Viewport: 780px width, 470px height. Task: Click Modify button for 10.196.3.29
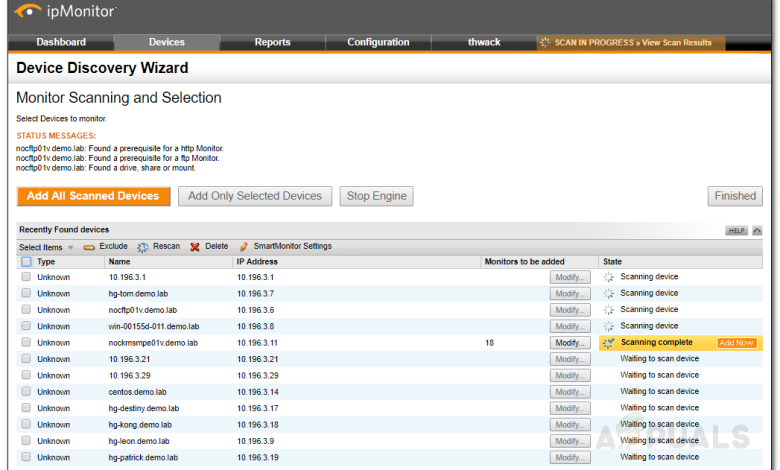click(570, 376)
